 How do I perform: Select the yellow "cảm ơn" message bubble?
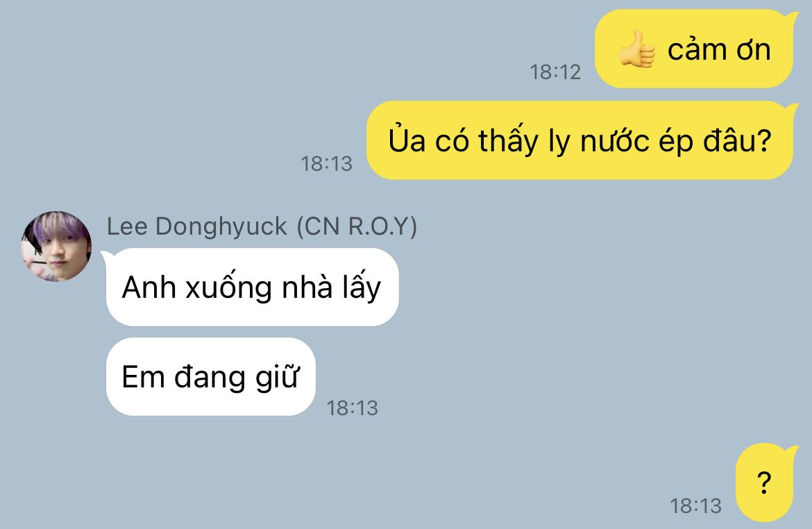(x=694, y=49)
